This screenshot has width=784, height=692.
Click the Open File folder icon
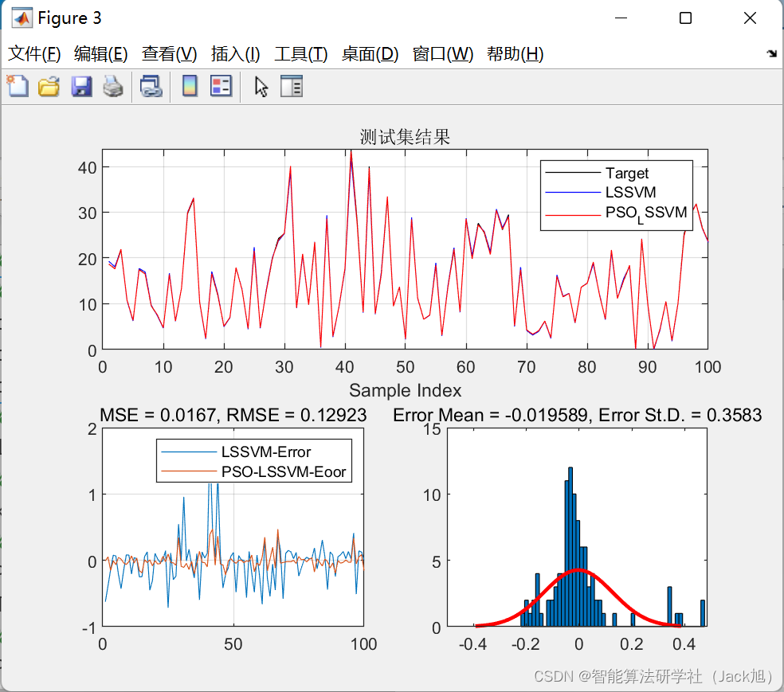49,87
